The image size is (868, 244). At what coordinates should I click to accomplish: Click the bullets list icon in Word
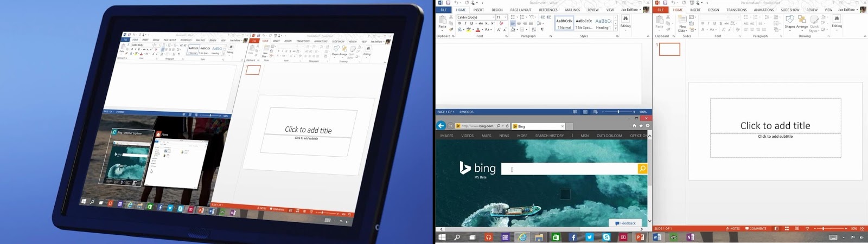coord(513,17)
